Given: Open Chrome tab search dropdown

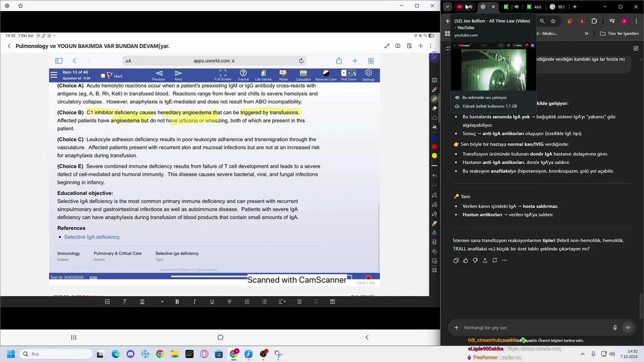Looking at the screenshot, I should coord(447,7).
